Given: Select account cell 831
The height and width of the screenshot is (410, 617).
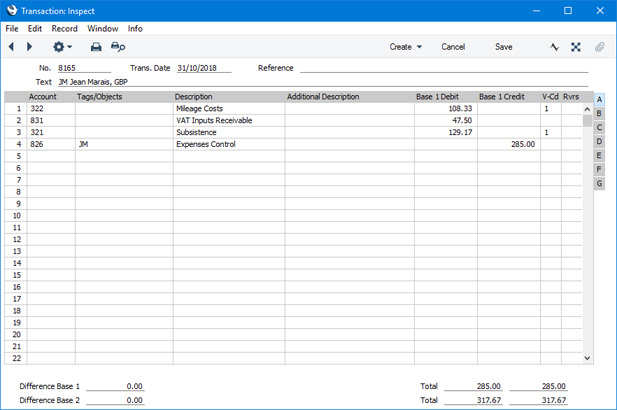Looking at the screenshot, I should pyautogui.click(x=51, y=120).
